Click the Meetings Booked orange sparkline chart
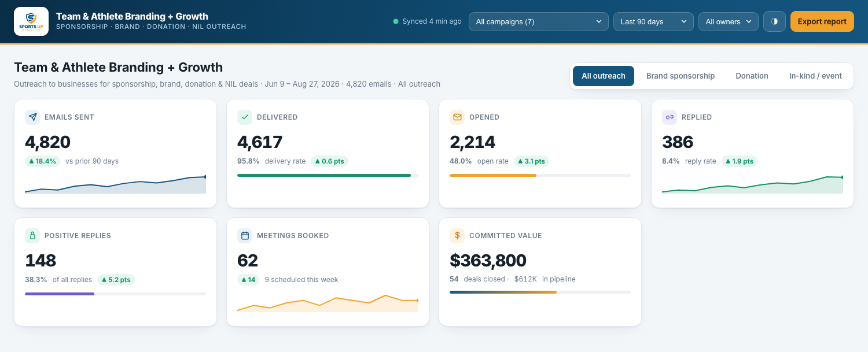This screenshot has height=352, width=868. coord(328,303)
